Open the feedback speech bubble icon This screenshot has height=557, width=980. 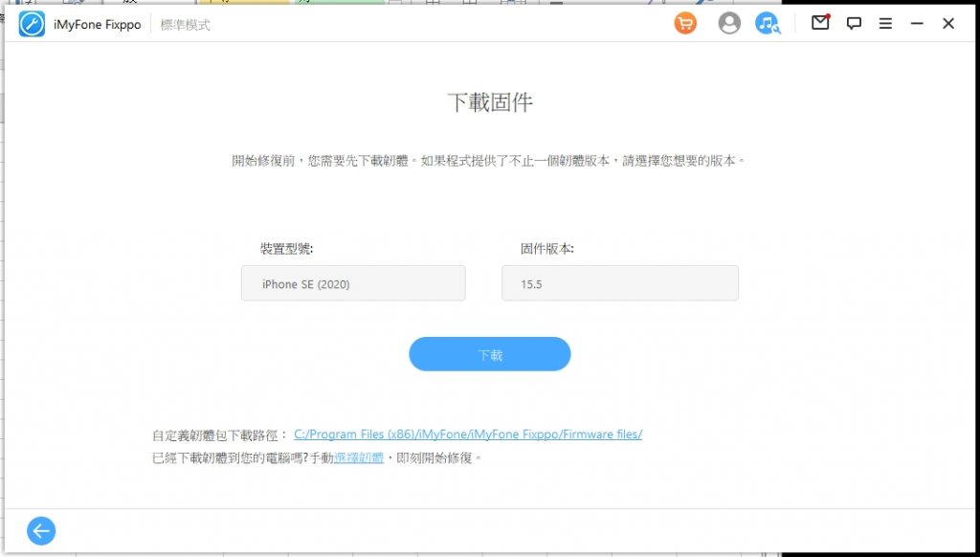(854, 24)
